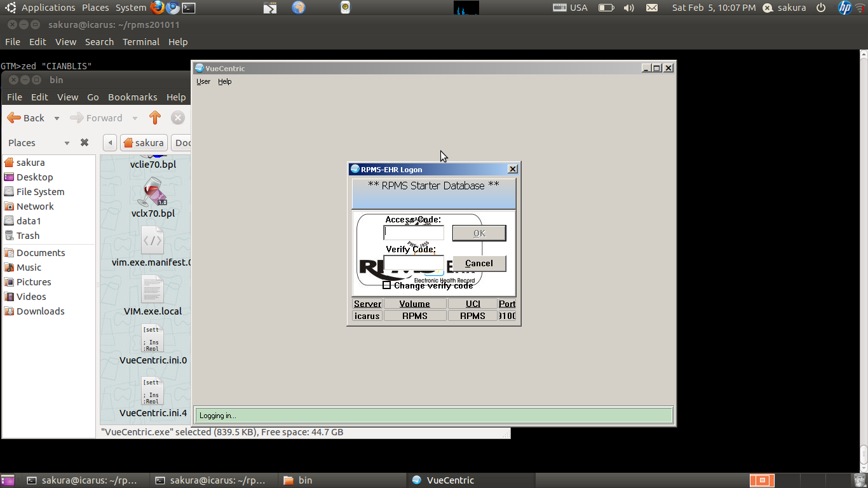Open the Forward history dropdown arrow
The height and width of the screenshot is (488, 868).
(135, 118)
